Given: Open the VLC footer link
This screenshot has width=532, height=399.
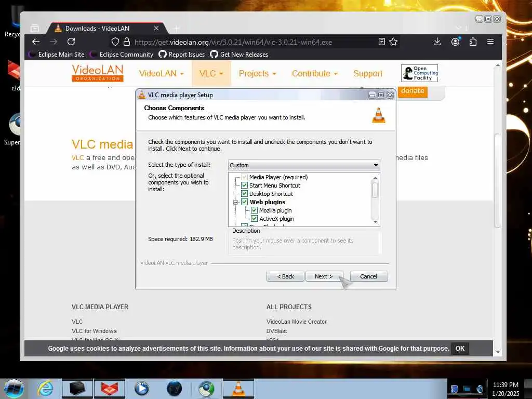Looking at the screenshot, I should [77, 321].
